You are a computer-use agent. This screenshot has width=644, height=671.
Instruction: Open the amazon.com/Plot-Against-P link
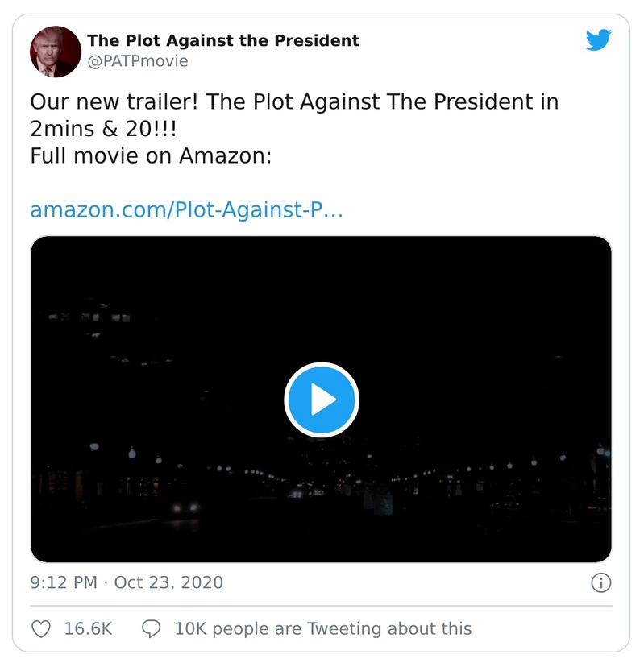click(185, 209)
